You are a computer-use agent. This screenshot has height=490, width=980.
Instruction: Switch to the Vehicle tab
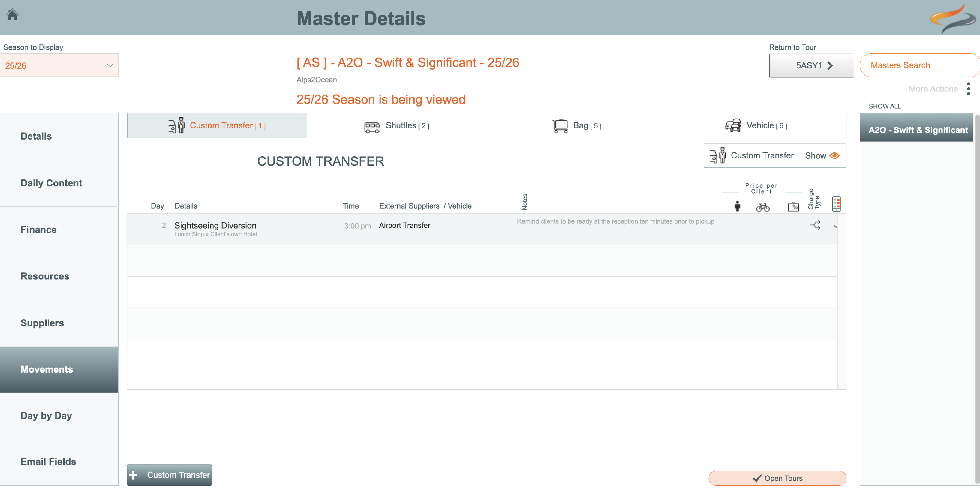756,126
